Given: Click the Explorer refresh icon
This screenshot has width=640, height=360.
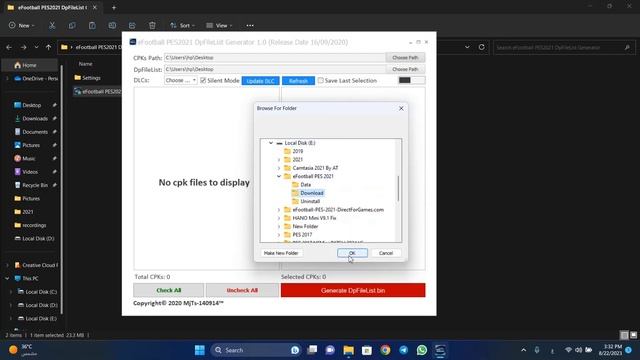Looking at the screenshot, I should pyautogui.click(x=482, y=47).
